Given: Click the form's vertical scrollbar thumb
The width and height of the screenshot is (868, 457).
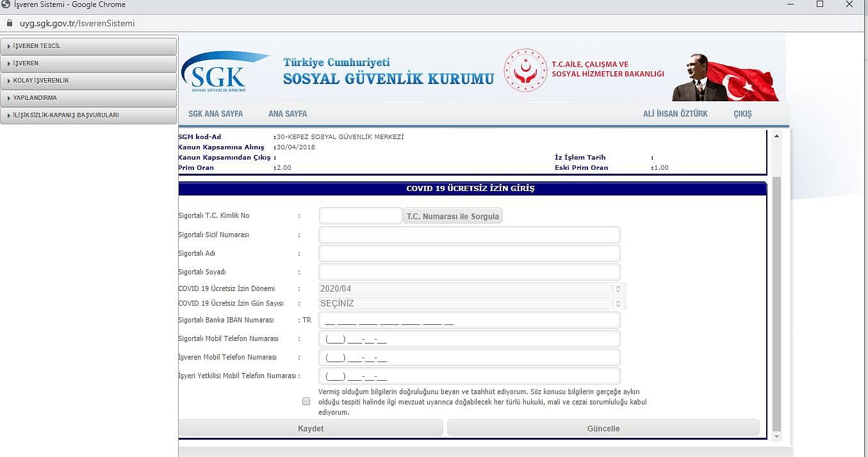Looking at the screenshot, I should pos(777,303).
